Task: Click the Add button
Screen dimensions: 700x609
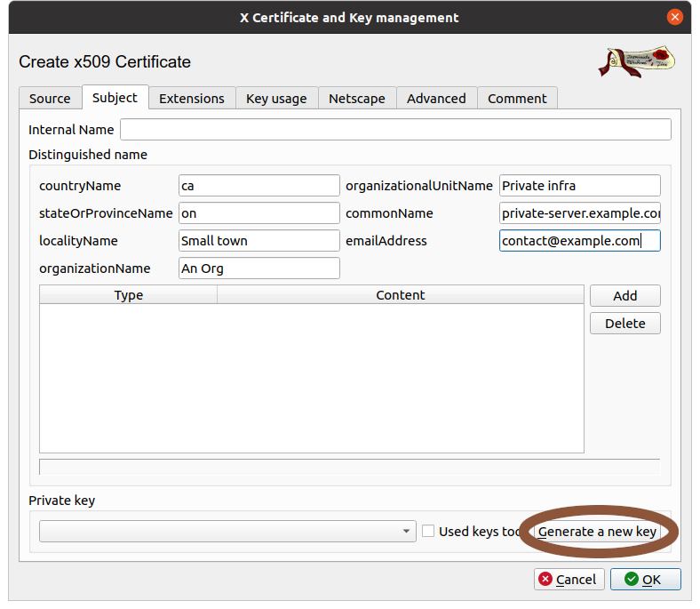Action: point(625,295)
